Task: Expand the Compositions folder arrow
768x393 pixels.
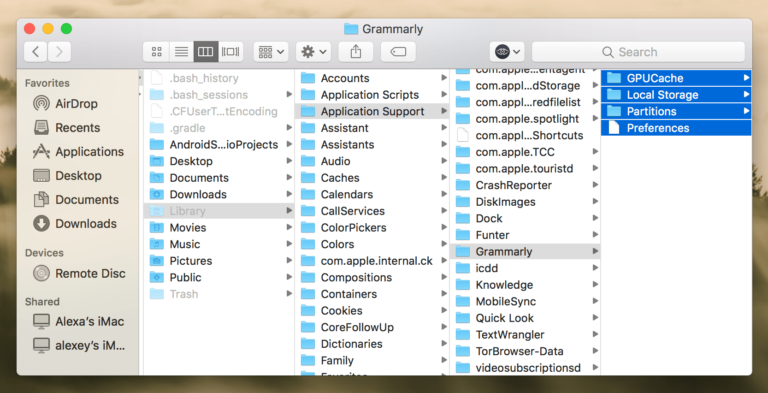Action: coord(444,277)
